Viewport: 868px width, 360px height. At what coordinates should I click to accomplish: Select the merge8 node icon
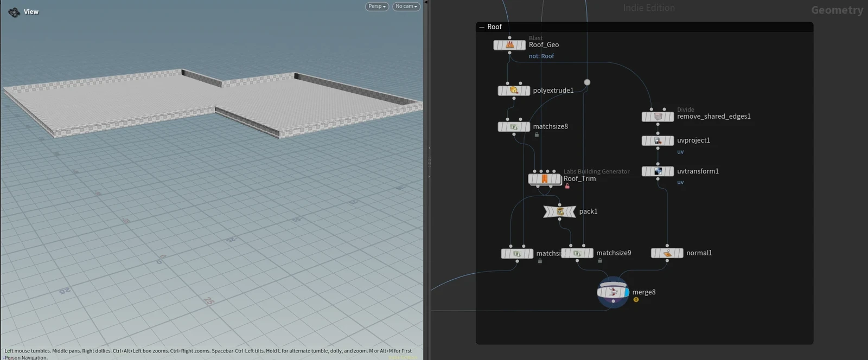(613, 292)
